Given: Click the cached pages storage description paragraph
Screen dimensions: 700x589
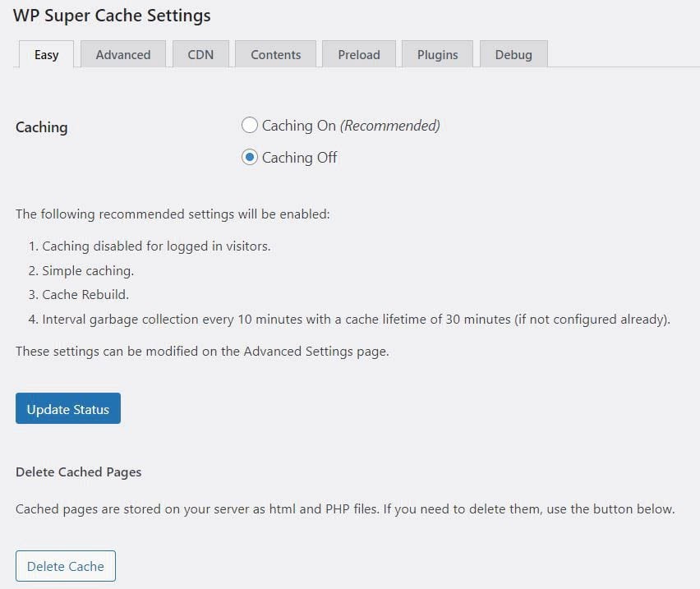Looking at the screenshot, I should click(x=345, y=509).
